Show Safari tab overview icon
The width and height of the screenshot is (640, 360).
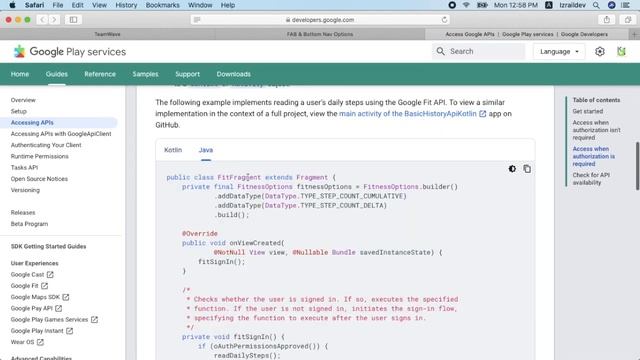pyautogui.click(x=628, y=20)
